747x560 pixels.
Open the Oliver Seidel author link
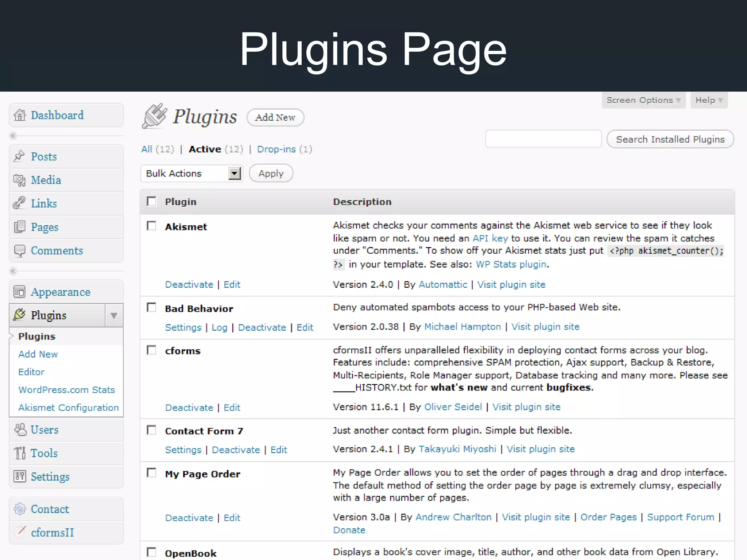click(453, 407)
